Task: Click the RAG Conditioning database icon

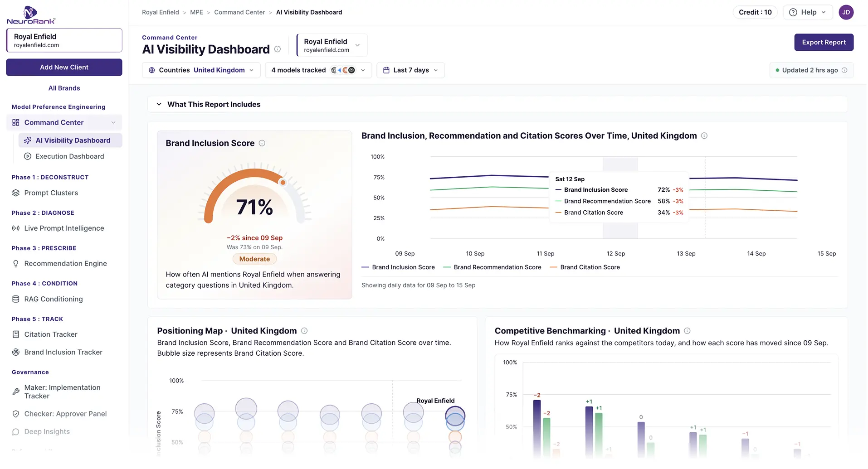Action: pos(16,299)
